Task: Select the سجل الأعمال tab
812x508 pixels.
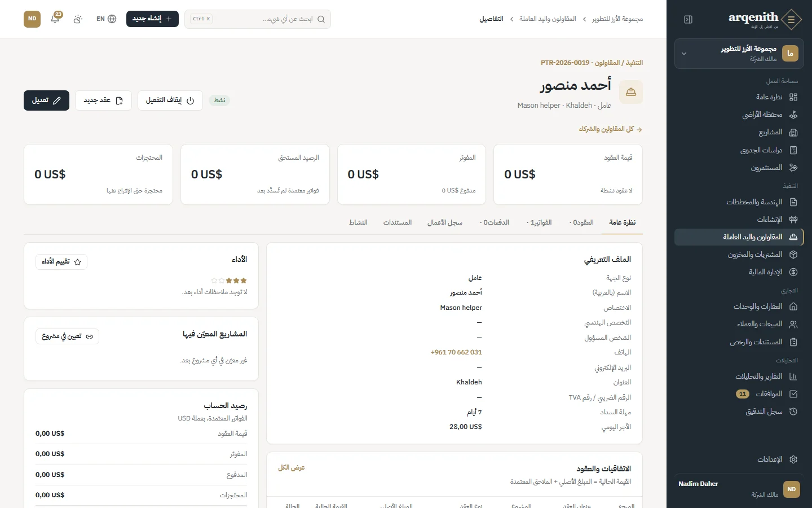Action: coord(445,222)
